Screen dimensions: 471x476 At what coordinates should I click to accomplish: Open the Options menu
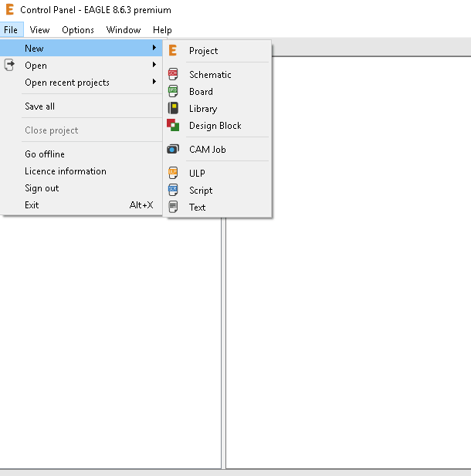tap(78, 30)
